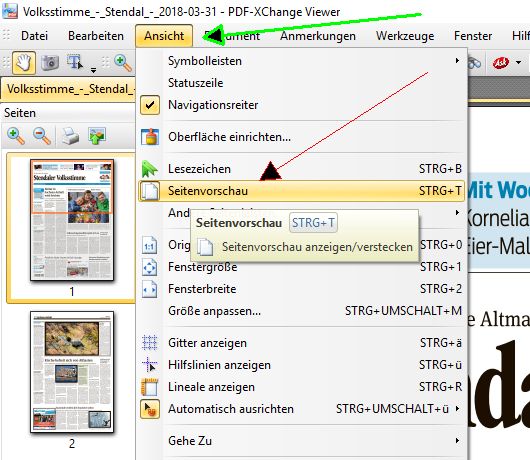
Task: Click the zoom in magnifier in thumbnails panel
Action: 16,136
